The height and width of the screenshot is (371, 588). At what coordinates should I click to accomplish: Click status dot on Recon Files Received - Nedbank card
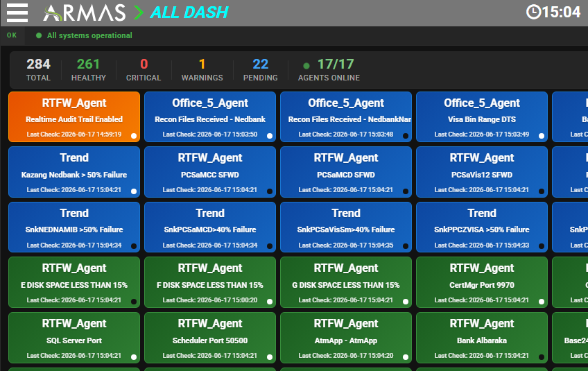(270, 136)
